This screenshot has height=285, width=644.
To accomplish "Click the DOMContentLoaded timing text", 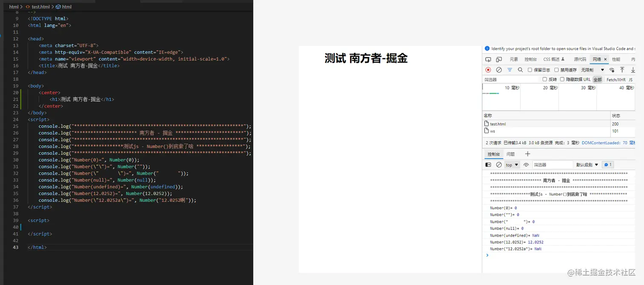I will pos(609,143).
